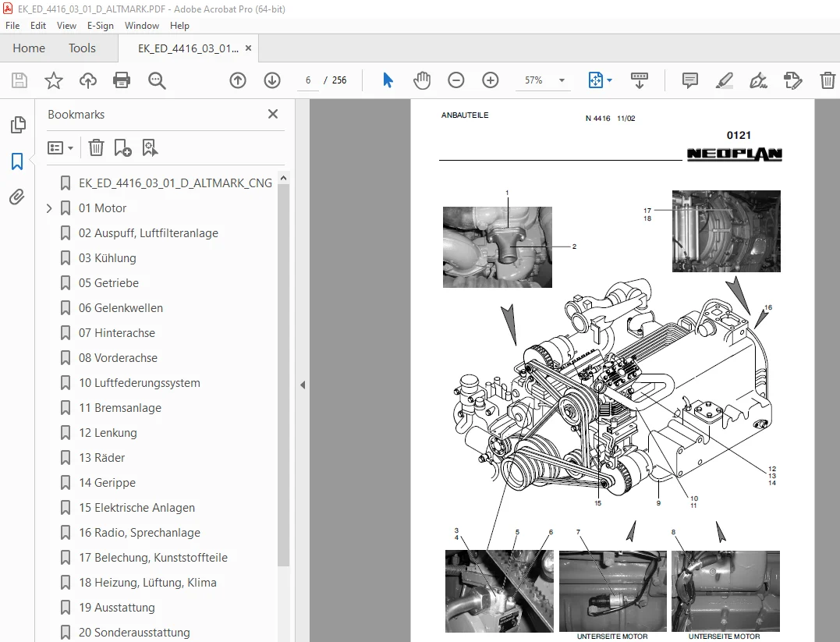Viewport: 840px width, 642px height.
Task: Open the Help menu
Action: click(x=179, y=25)
